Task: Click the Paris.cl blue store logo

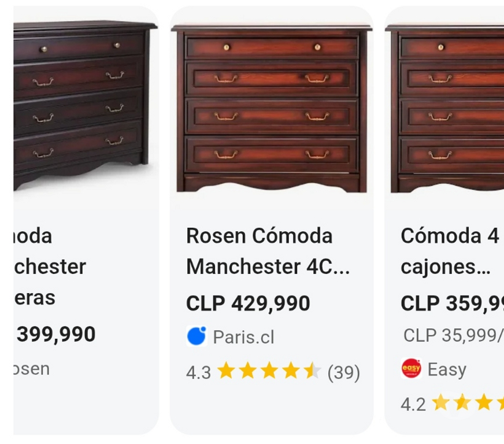Action: point(197,336)
